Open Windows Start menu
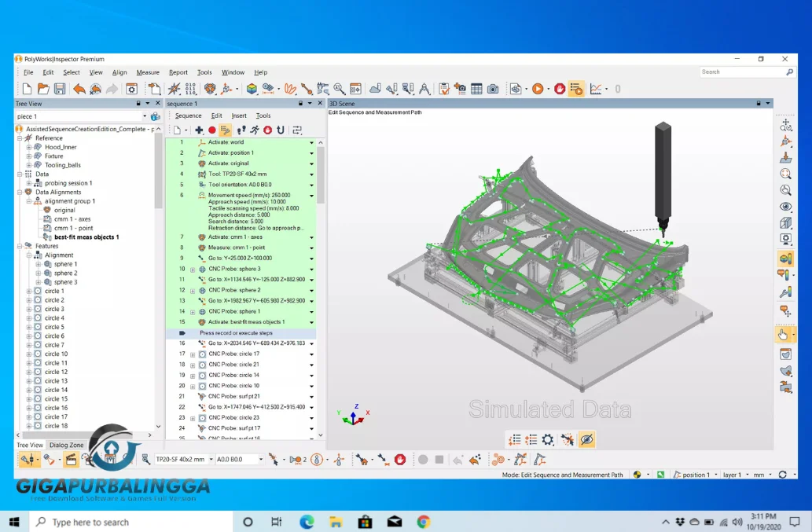The height and width of the screenshot is (532, 812). tap(14, 522)
